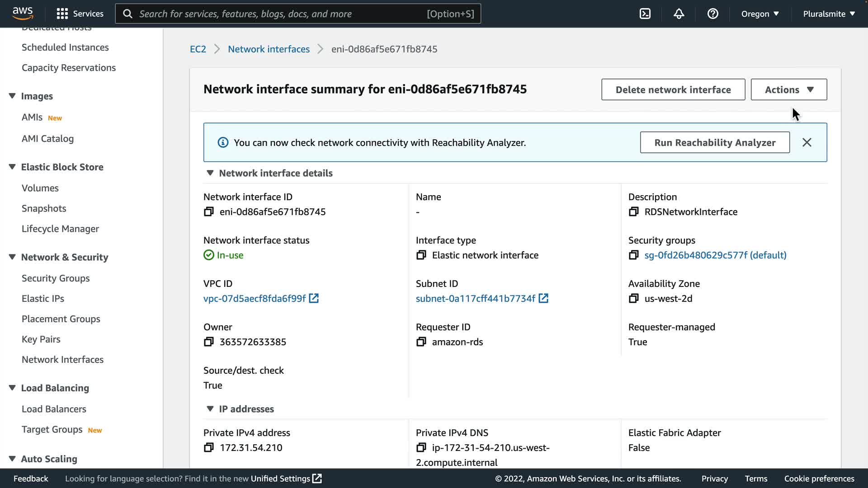The width and height of the screenshot is (868, 488).
Task: Collapse Elastic Block Store sidebar group
Action: click(x=12, y=167)
